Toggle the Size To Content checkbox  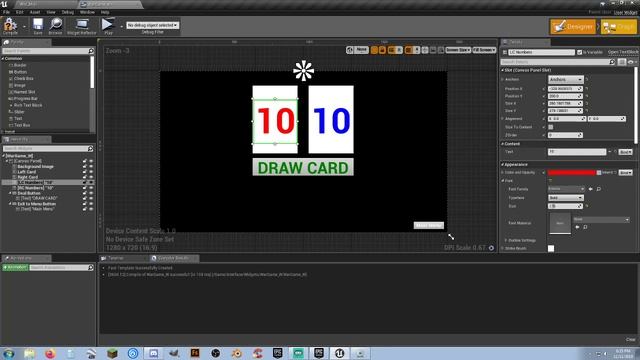tap(551, 127)
